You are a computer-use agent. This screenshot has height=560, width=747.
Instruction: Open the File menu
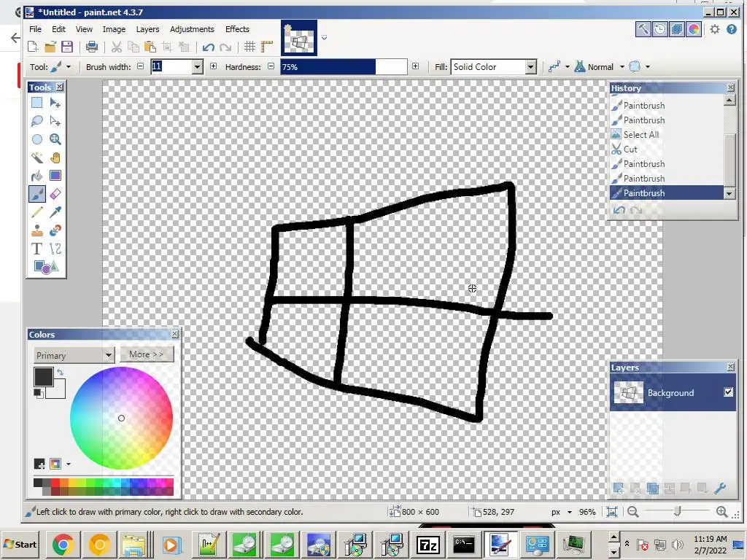pos(35,29)
